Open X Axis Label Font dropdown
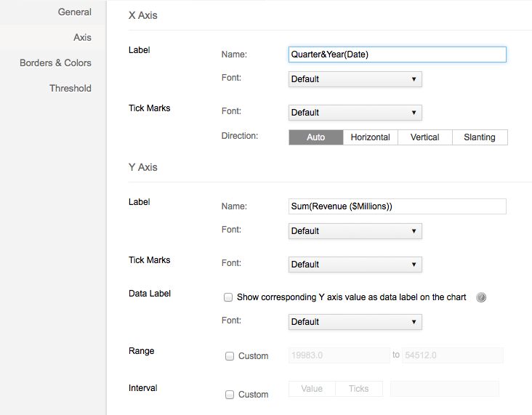The image size is (532, 415). point(355,79)
